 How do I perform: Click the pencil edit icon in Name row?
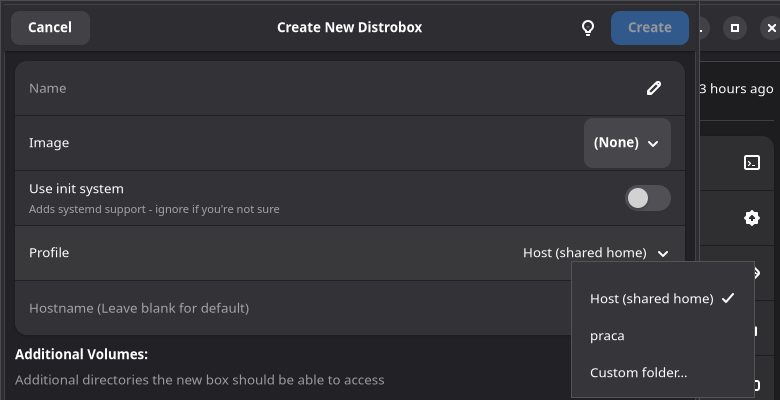pyautogui.click(x=654, y=89)
